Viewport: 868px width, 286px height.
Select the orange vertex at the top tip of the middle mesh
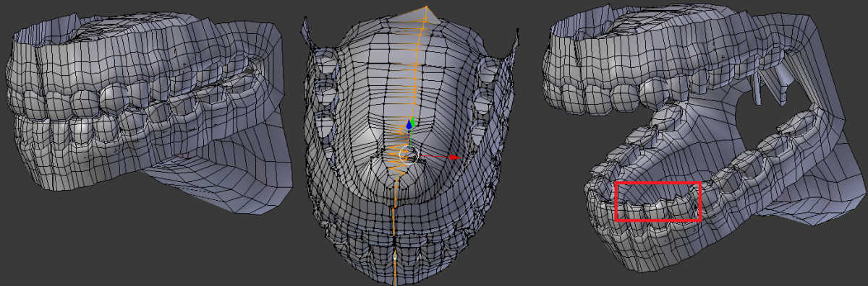click(427, 7)
